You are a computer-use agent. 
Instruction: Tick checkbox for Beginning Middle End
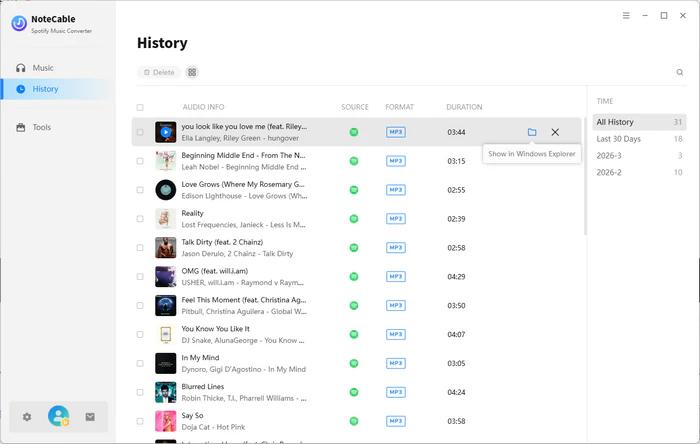pos(140,161)
